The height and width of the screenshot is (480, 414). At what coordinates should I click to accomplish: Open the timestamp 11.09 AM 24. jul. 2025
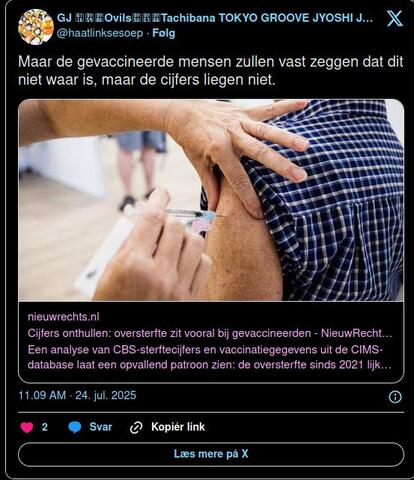(x=77, y=396)
